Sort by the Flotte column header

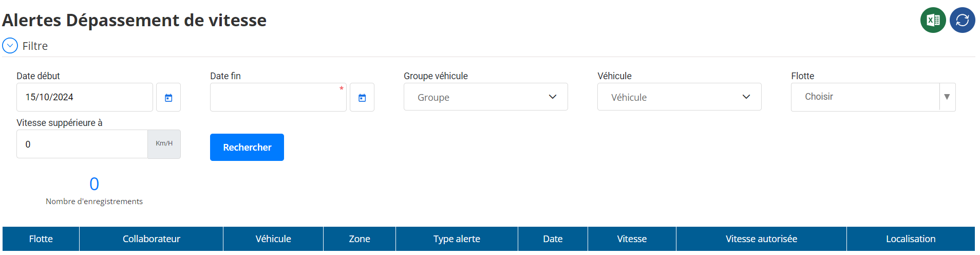pos(41,239)
